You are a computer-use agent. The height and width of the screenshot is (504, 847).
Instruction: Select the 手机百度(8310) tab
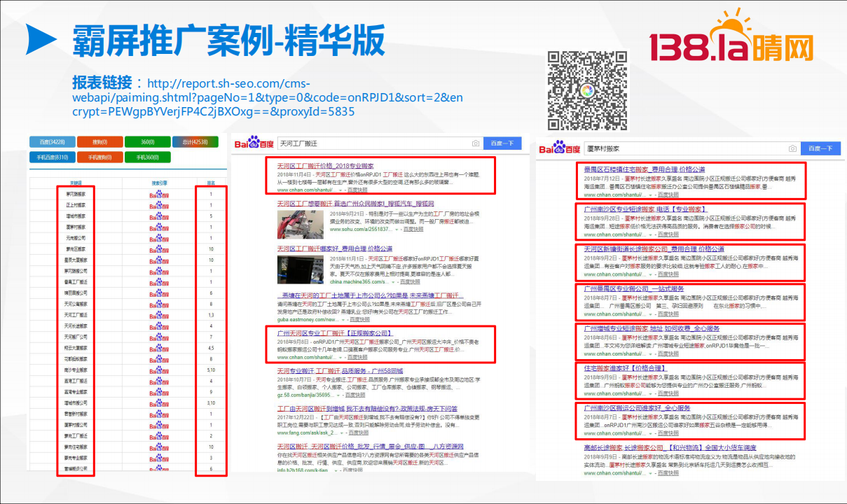[x=52, y=157]
